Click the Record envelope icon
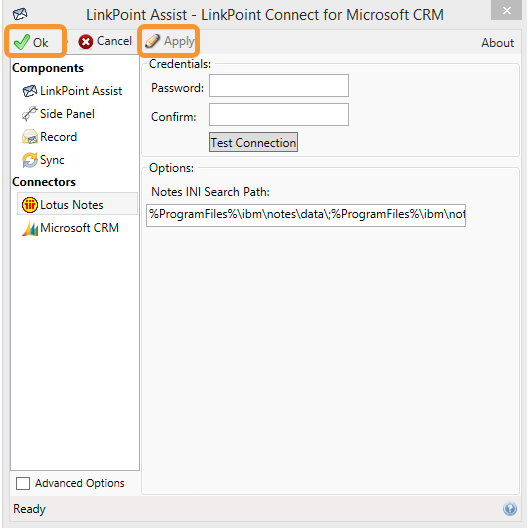The width and height of the screenshot is (528, 530). [30, 137]
